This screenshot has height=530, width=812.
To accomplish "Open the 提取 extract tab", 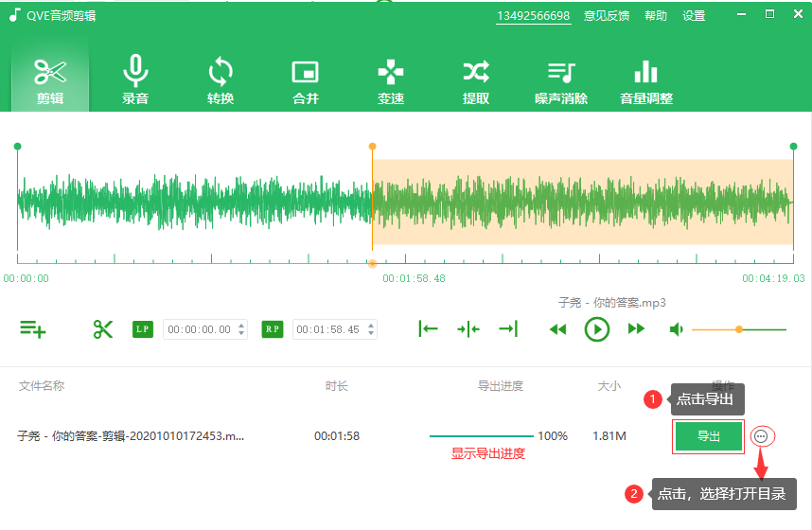I will (x=476, y=80).
